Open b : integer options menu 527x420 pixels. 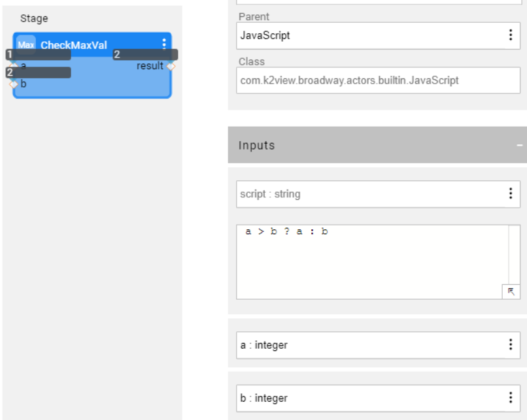[510, 398]
